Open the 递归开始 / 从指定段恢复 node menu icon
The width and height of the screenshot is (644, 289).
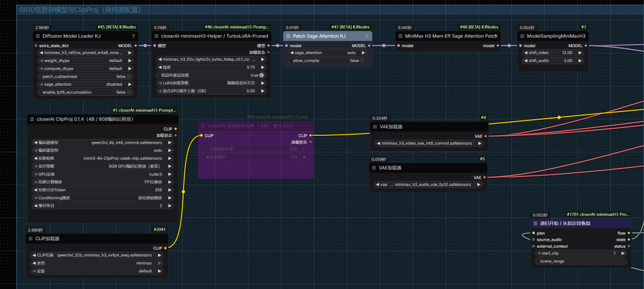(535, 223)
